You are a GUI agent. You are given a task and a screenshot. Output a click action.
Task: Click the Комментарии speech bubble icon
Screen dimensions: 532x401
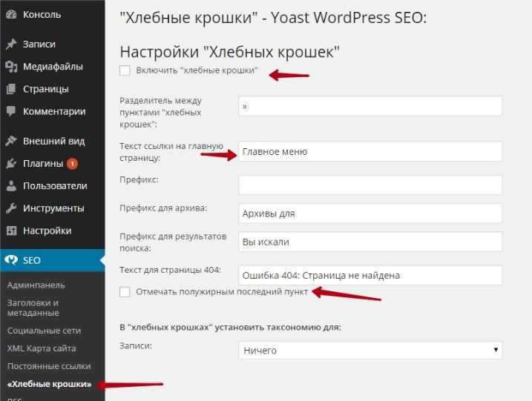[11, 111]
